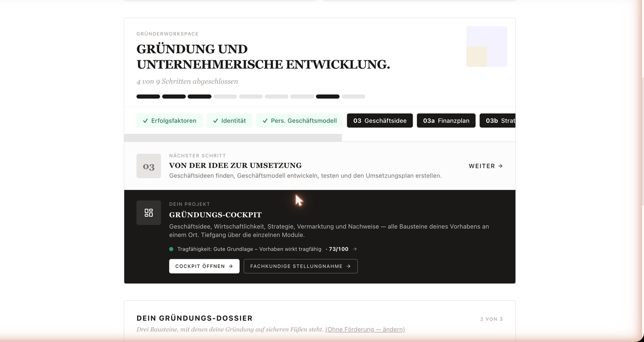This screenshot has width=644, height=342.
Task: Click '4 von 9 Schritten abgeschlossen' text
Action: [187, 81]
